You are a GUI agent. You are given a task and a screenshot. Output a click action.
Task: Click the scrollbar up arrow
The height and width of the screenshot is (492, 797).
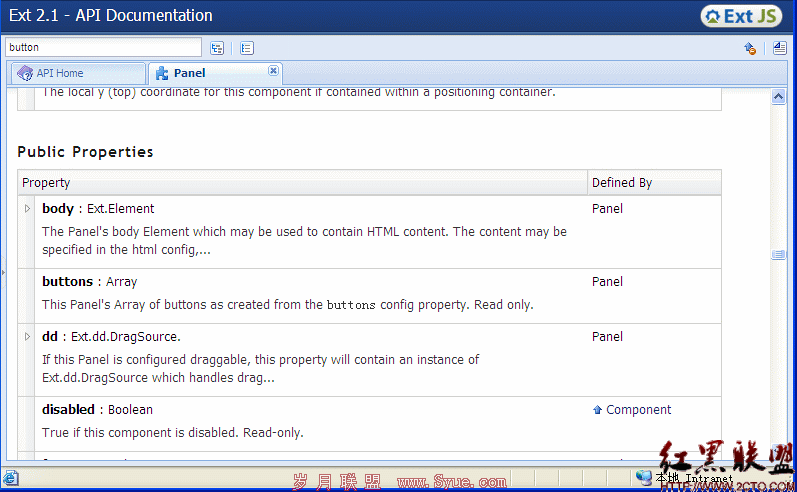[x=778, y=96]
